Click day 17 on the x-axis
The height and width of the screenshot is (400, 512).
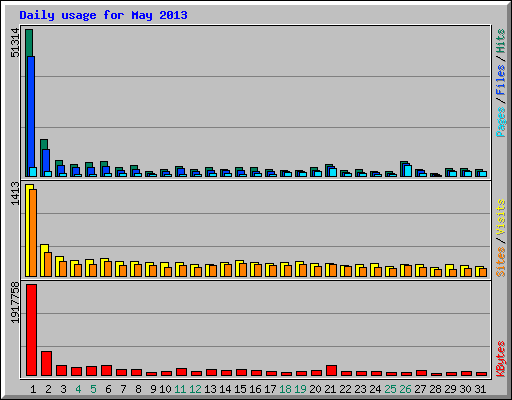270,389
